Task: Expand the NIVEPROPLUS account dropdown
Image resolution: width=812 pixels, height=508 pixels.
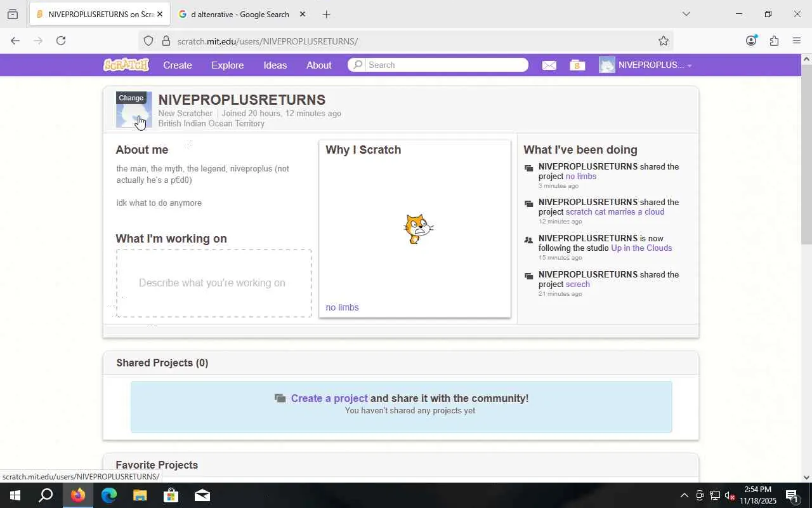Action: pyautogui.click(x=645, y=65)
